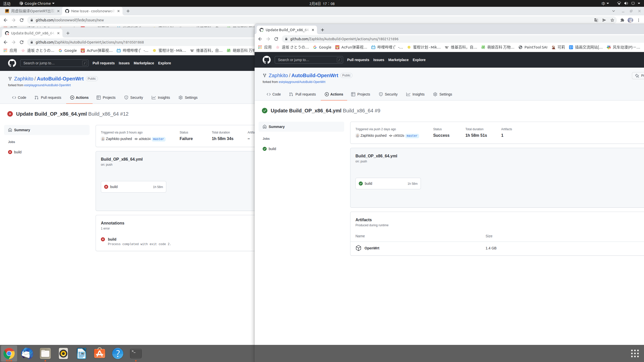Screen dimensions: 644x362
Task: Open the esirplayground/AutoBuild-OpenWrt fork source link
Action: tap(302, 82)
